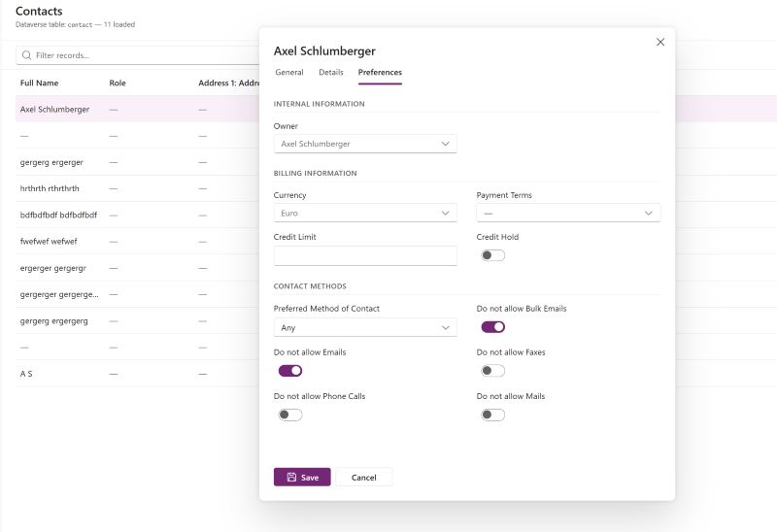Open Preferred Method of Contact dropdown
This screenshot has width=777, height=532.
[365, 327]
